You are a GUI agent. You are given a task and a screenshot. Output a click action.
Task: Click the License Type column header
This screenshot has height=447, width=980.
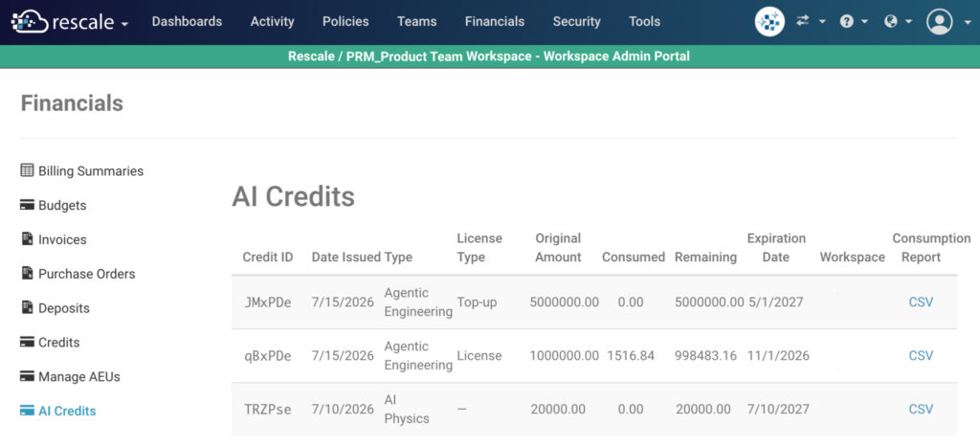click(x=479, y=248)
